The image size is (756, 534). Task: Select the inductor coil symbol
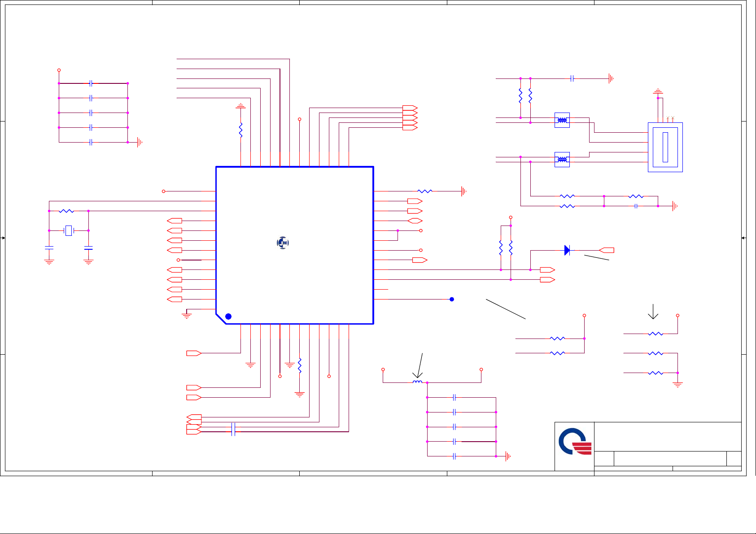point(418,382)
